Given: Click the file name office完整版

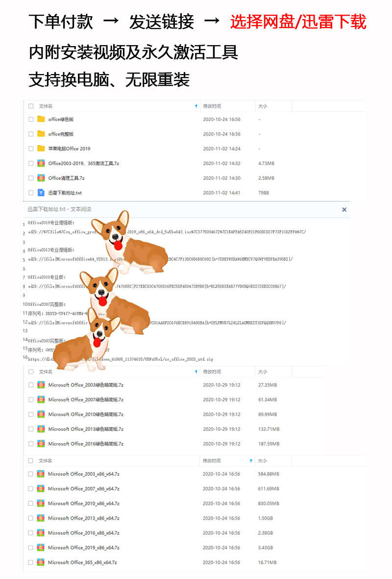Looking at the screenshot, I should (61, 134).
